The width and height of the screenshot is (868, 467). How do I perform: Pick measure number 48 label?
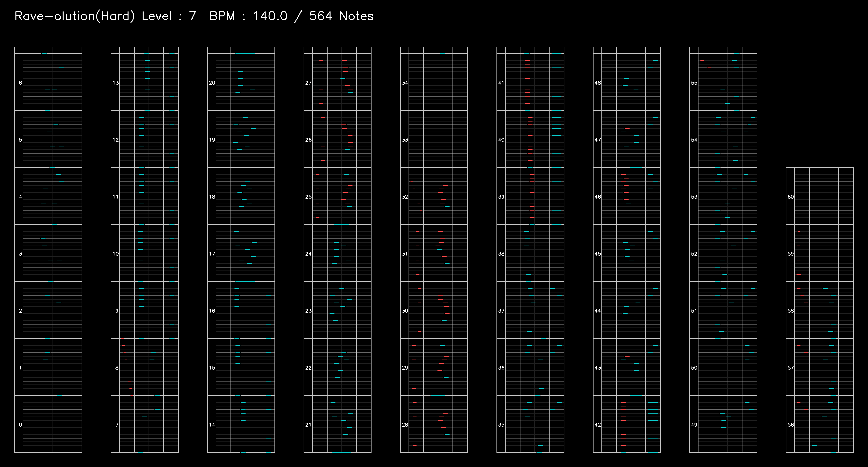598,83
